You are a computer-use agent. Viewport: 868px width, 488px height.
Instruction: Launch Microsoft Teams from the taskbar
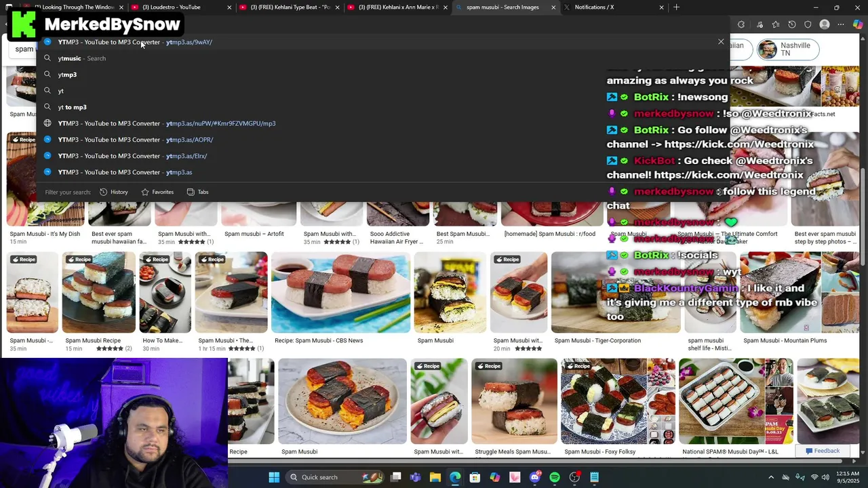click(416, 477)
